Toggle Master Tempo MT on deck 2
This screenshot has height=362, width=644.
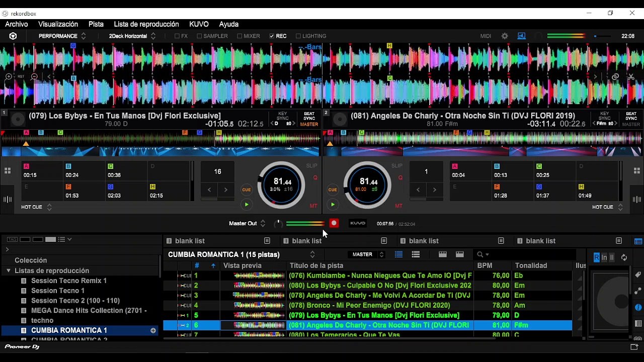(x=398, y=206)
